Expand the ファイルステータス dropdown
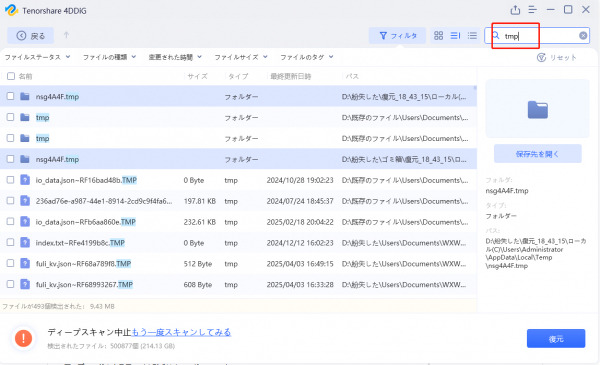This screenshot has width=600, height=365. [38, 57]
